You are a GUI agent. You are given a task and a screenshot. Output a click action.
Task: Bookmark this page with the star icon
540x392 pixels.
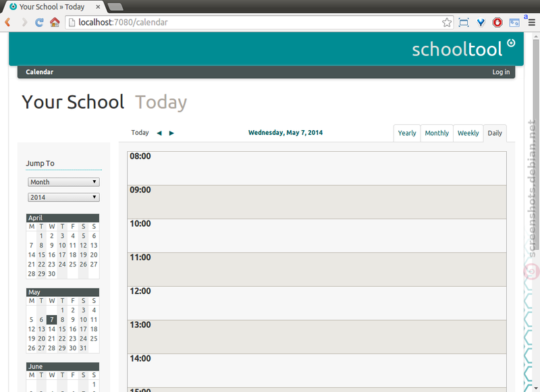pos(447,23)
